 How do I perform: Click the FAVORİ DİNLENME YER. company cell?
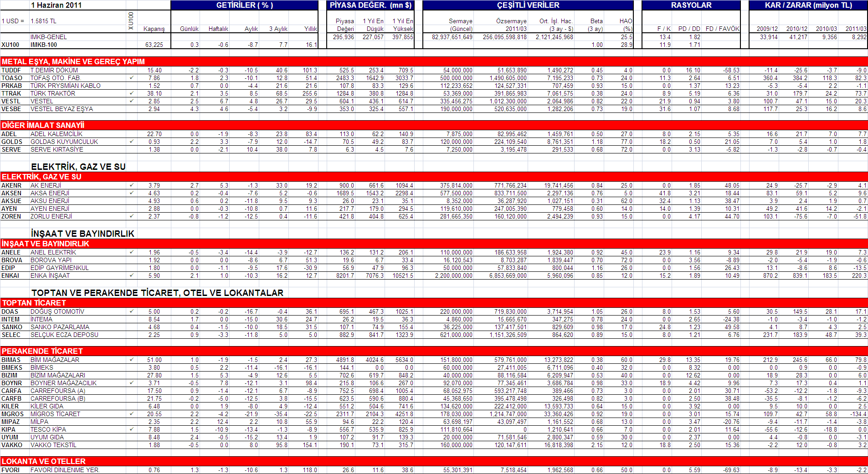[x=65, y=470]
